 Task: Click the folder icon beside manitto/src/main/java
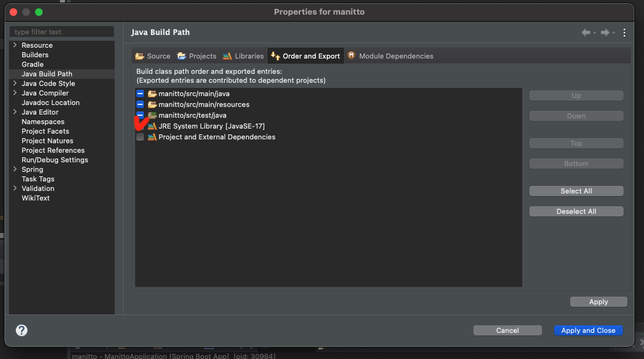click(152, 94)
